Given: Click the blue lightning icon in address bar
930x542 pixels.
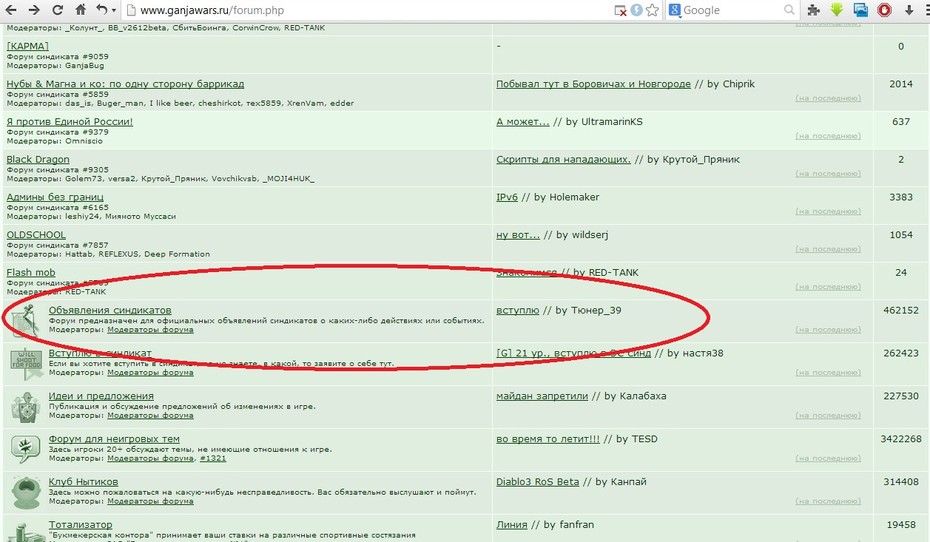Looking at the screenshot, I should point(636,10).
